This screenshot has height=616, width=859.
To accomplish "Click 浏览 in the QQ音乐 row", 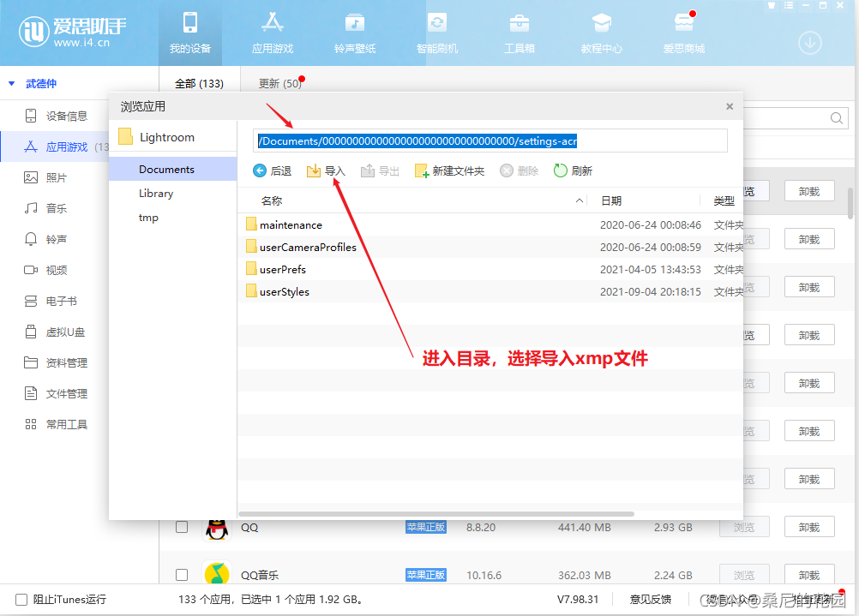I will pyautogui.click(x=744, y=575).
